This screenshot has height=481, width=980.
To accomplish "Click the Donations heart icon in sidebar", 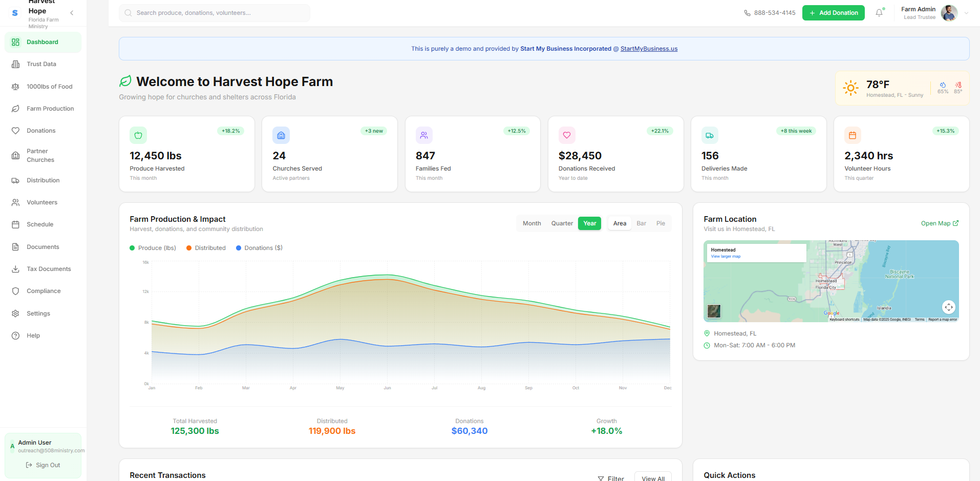I will [15, 131].
